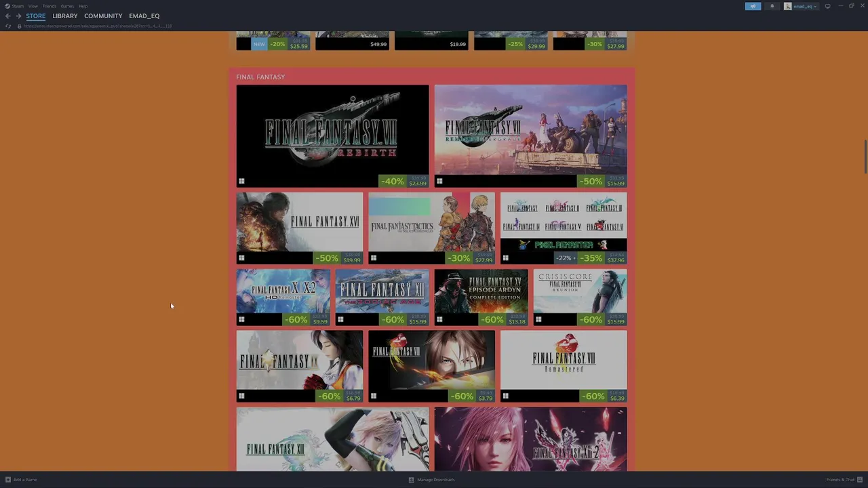The width and height of the screenshot is (868, 488).
Task: Click Windows icon on FF VIII Remastered tile
Action: (505, 396)
